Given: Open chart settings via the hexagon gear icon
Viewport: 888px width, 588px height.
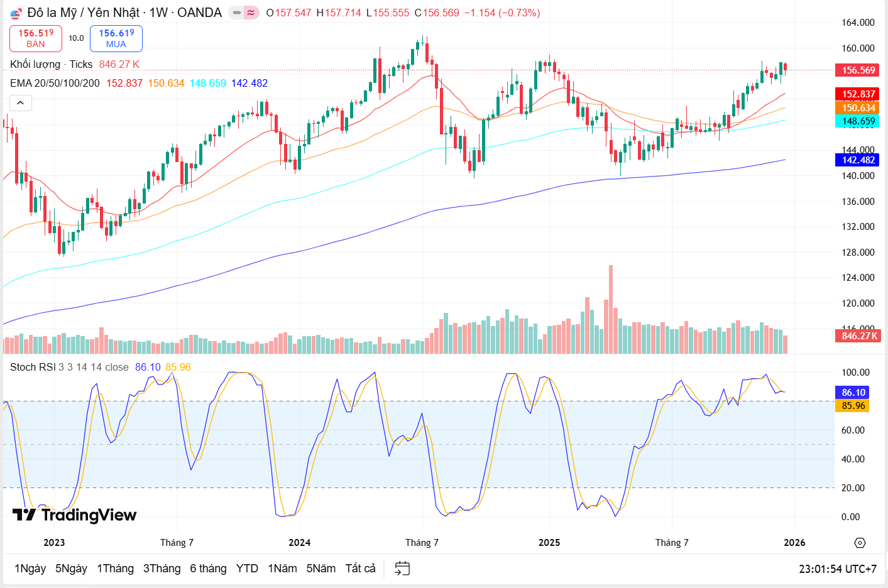Looking at the screenshot, I should coord(860,543).
